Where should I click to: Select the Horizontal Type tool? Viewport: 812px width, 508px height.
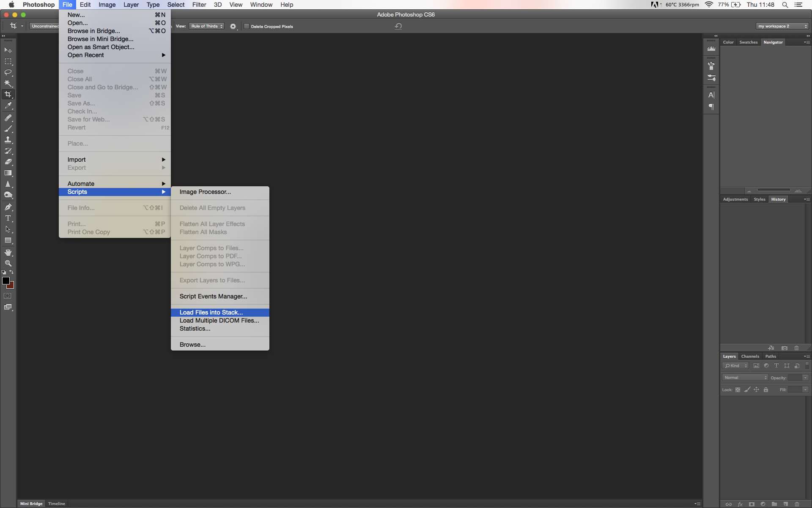[x=8, y=218]
